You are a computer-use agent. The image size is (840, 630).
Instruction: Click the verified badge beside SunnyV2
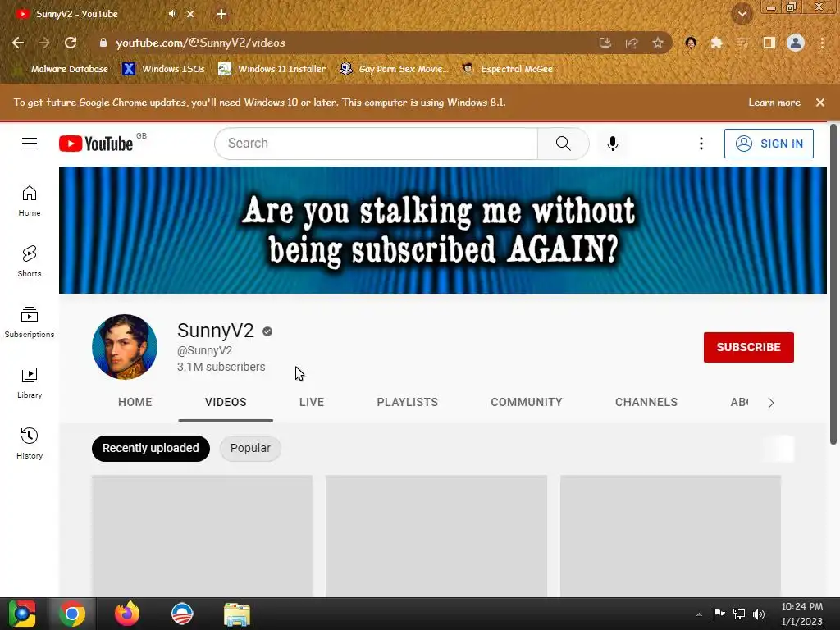tap(267, 331)
